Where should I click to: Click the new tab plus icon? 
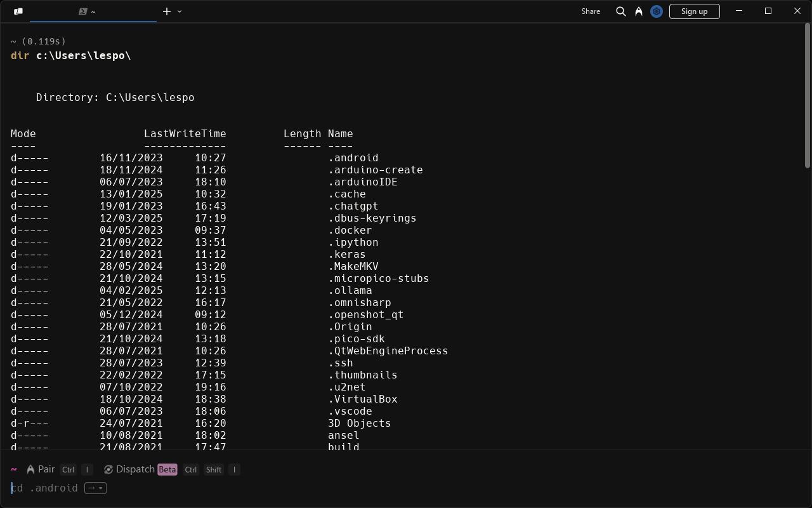[167, 11]
